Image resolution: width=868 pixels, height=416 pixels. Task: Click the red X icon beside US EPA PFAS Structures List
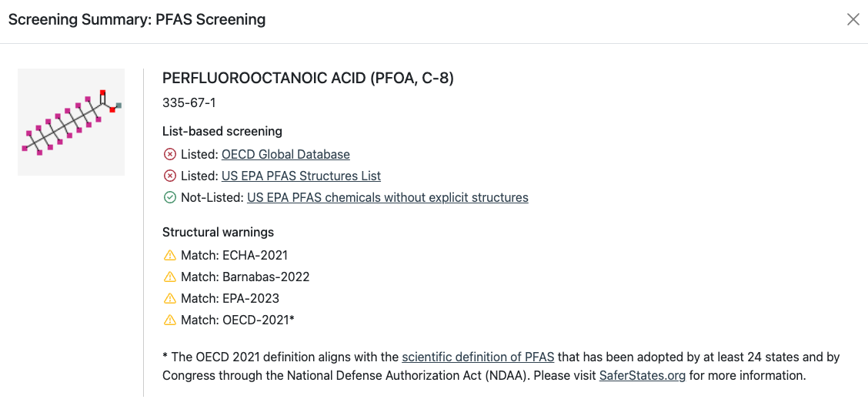point(169,176)
